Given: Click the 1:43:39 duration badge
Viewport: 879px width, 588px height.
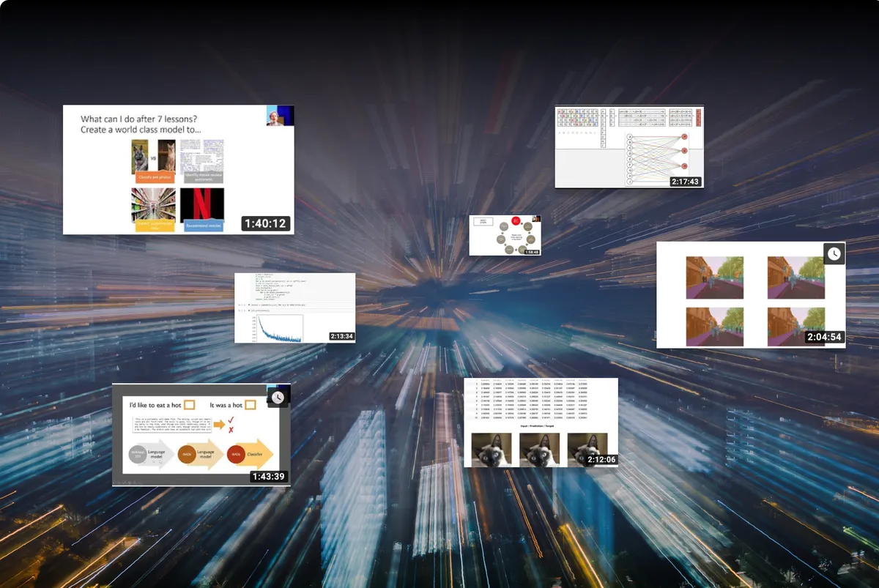Looking at the screenshot, I should [269, 476].
